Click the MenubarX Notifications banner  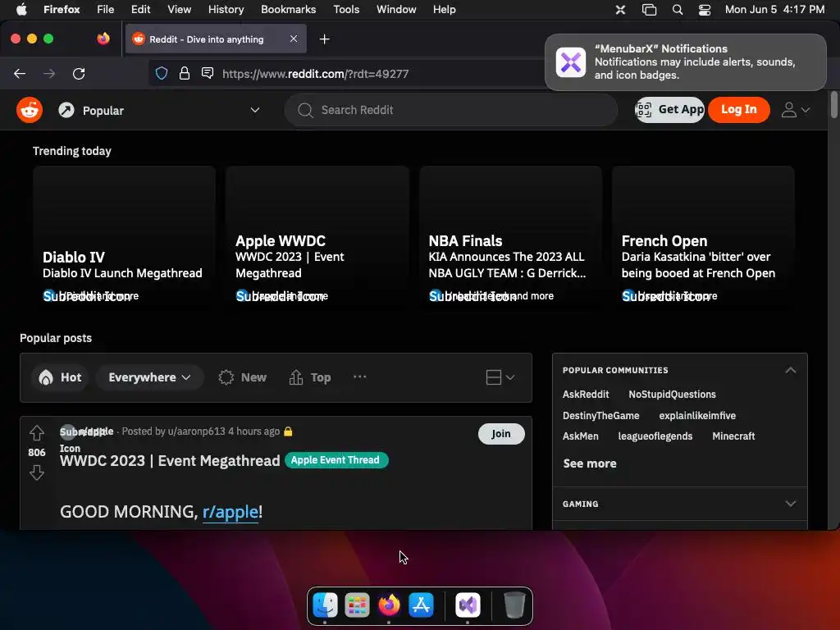[686, 62]
